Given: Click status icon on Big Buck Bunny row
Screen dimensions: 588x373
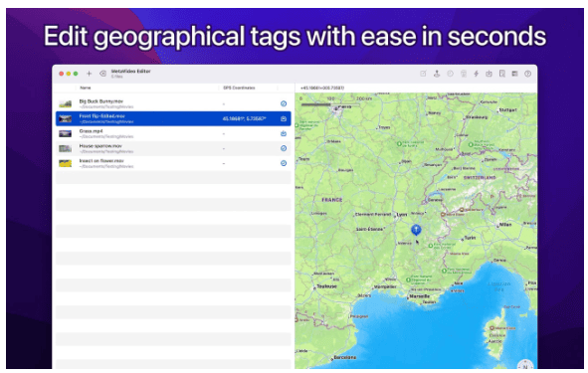Looking at the screenshot, I should [x=284, y=103].
